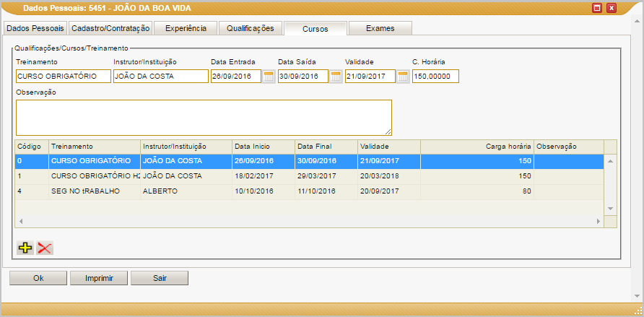Go to the Experiência tab

tap(186, 28)
